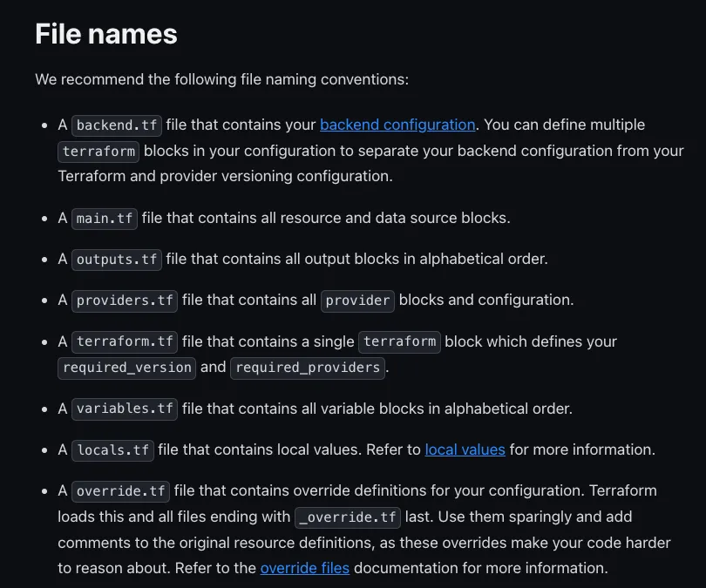
Task: Click the 'We recommend the following' intro sentence
Action: click(x=221, y=79)
